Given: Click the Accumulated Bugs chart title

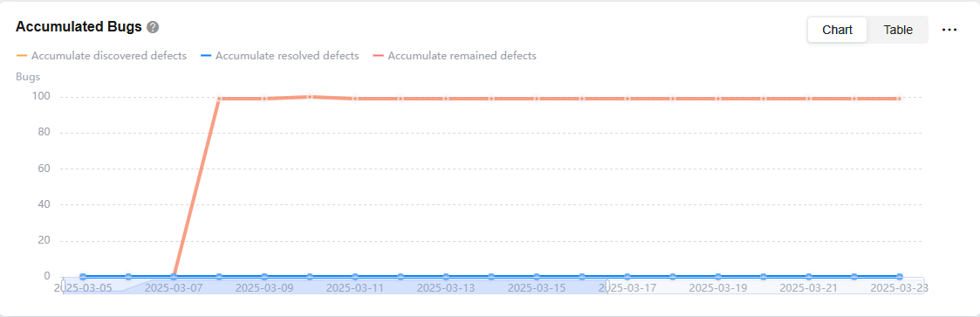Looking at the screenshot, I should 79,28.
